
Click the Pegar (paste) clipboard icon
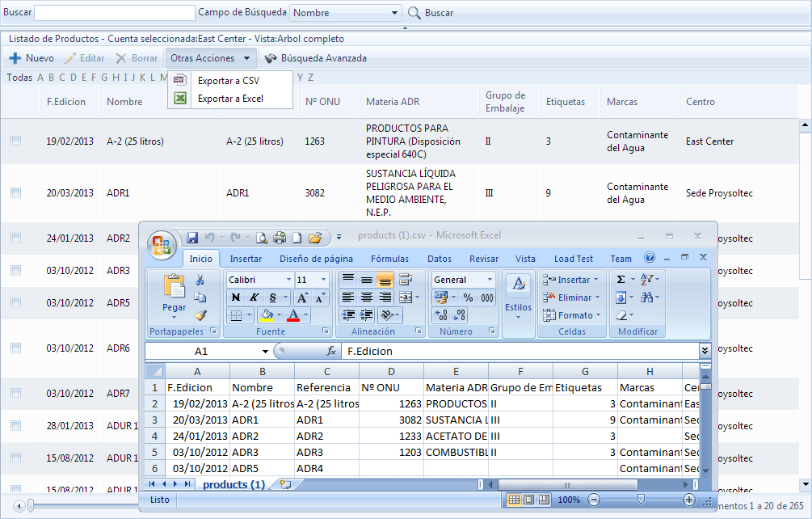pyautogui.click(x=174, y=286)
